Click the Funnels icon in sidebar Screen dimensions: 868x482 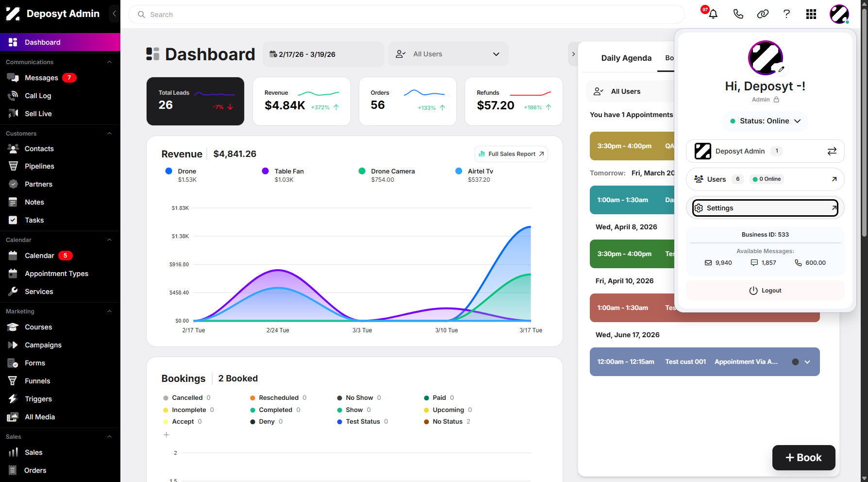coord(13,381)
